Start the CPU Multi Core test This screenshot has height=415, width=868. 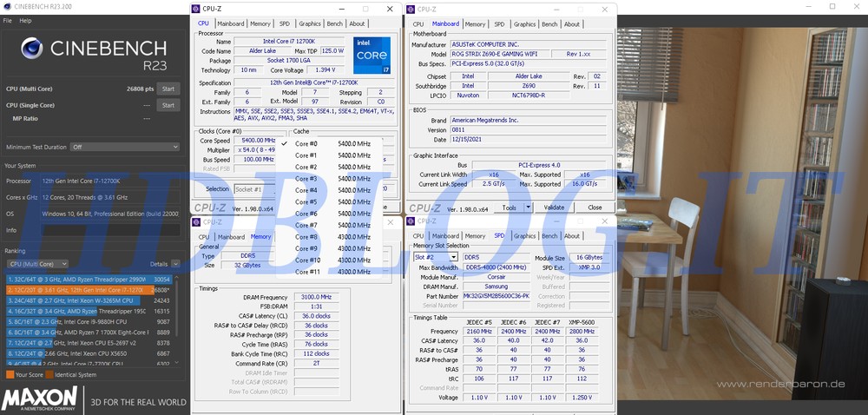(168, 89)
